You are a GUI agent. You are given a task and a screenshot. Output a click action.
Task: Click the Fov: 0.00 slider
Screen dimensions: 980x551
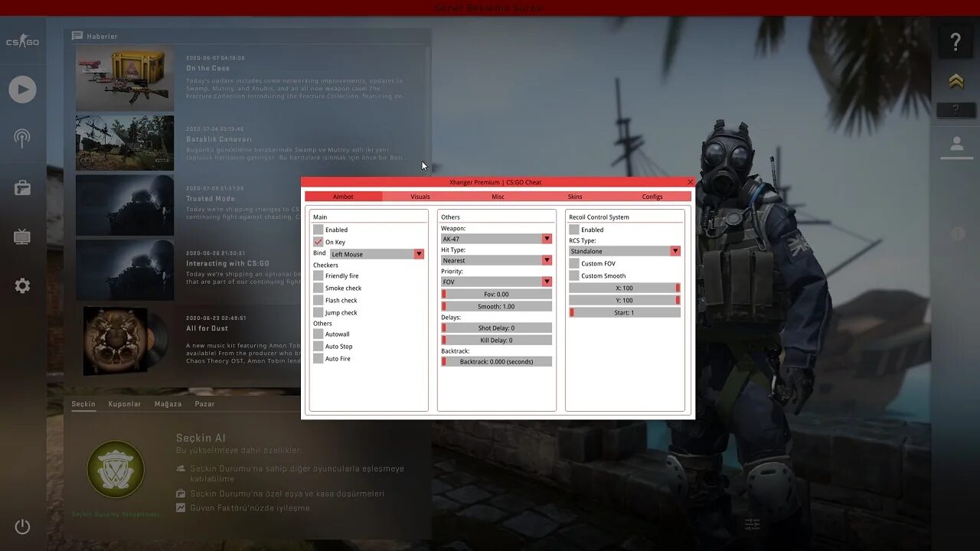(x=496, y=294)
